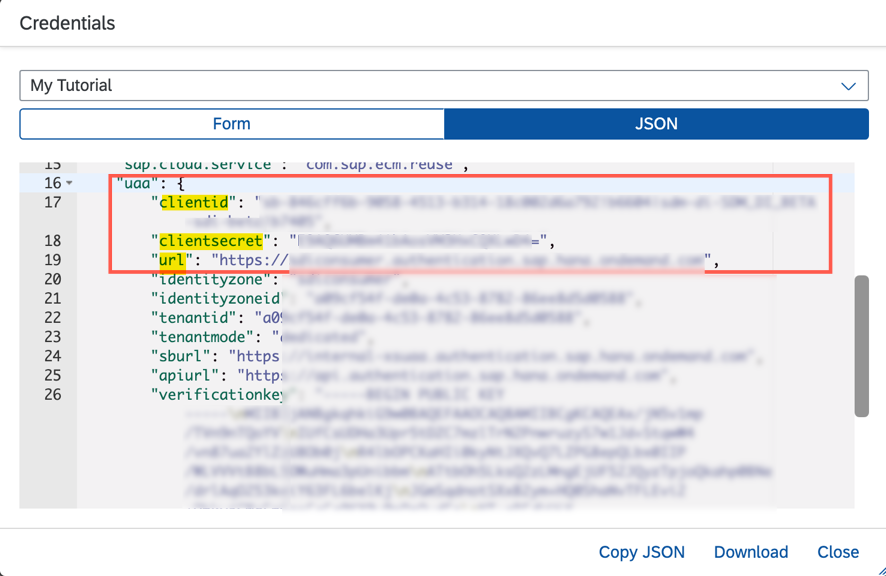Switch to the Form tab
This screenshot has width=886, height=576.
(x=232, y=124)
